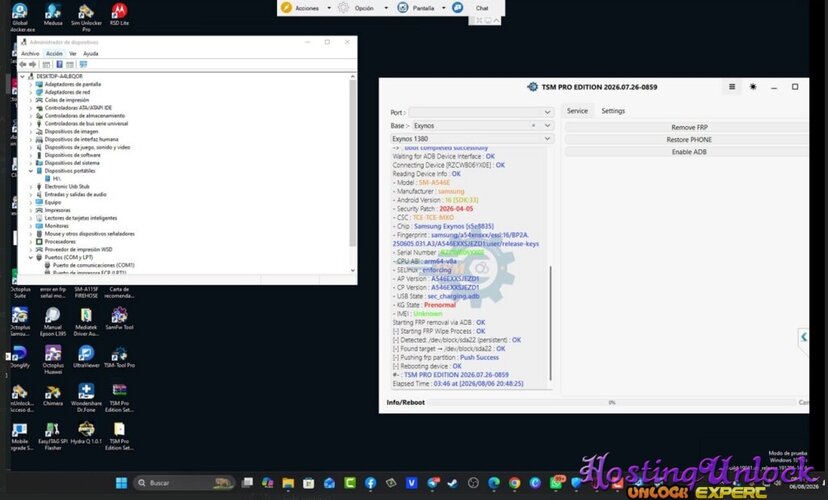Viewport: 828px width, 500px height.
Task: Open the Hydra Q 1.0.1 shortcut
Action: pos(86,432)
